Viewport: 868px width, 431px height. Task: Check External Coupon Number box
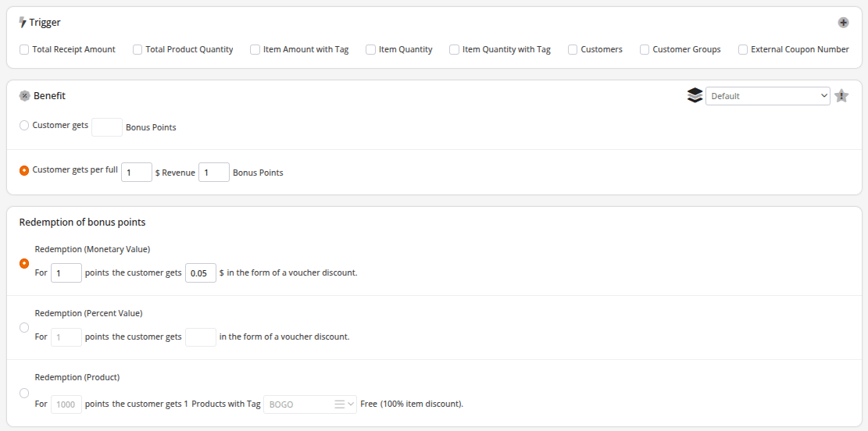(x=743, y=50)
